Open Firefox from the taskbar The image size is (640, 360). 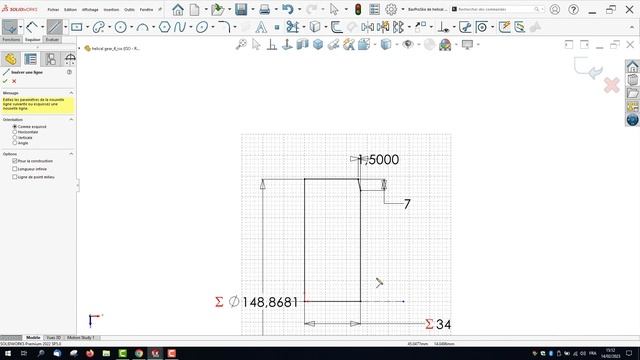click(x=90, y=353)
